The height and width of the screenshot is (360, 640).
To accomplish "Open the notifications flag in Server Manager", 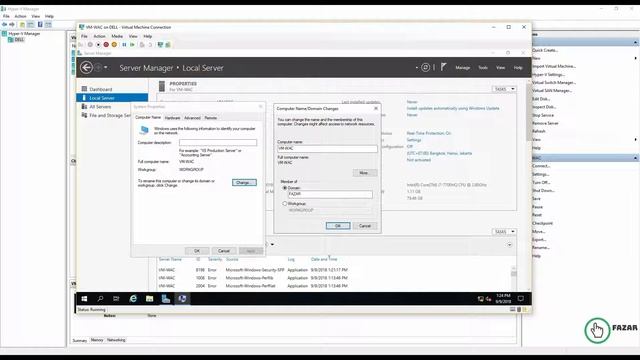I will (x=444, y=67).
